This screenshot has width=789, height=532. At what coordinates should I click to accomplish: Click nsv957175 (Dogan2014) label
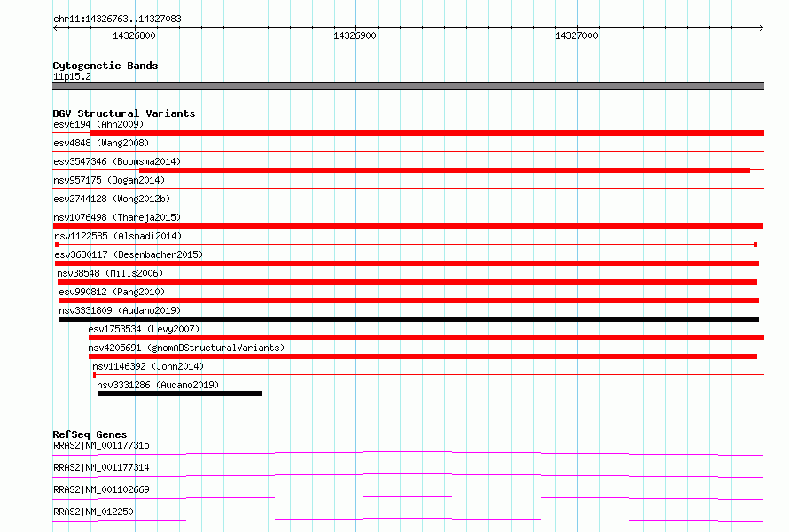coord(109,180)
